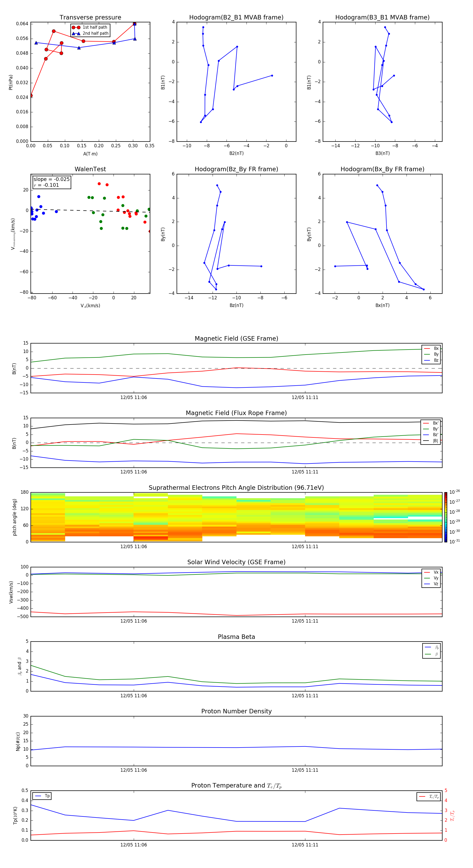Image resolution: width=473 pixels, height=868 pixels.
Task: Click '12/05 11:06' under GSE magnetic plot
Action: pyautogui.click(x=134, y=398)
